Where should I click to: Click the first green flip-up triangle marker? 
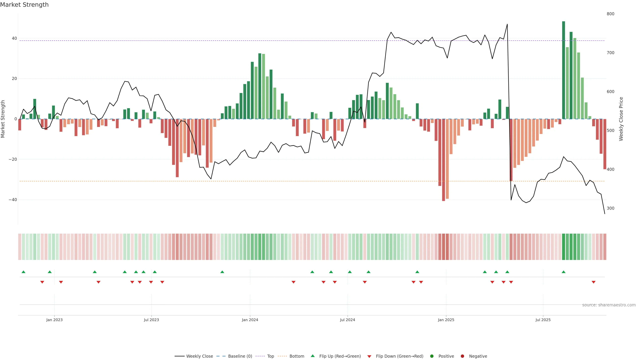tap(23, 272)
